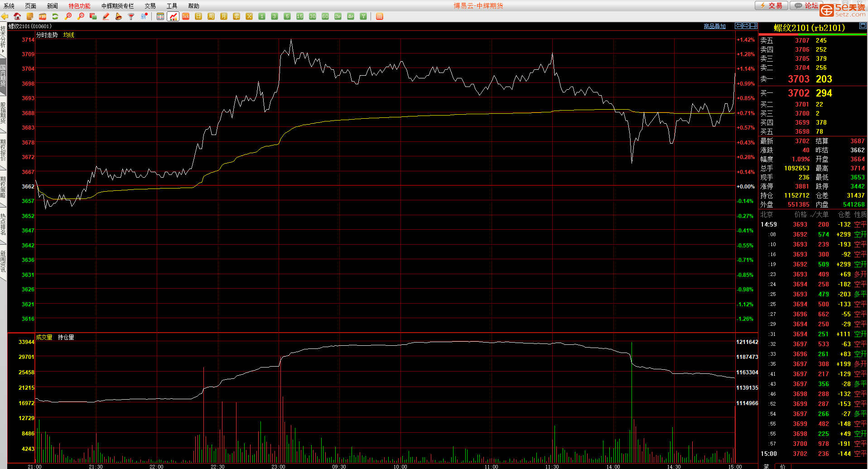Expand the 技术分析 sidebar tab arrow
This screenshot has height=469, width=868.
[3, 51]
